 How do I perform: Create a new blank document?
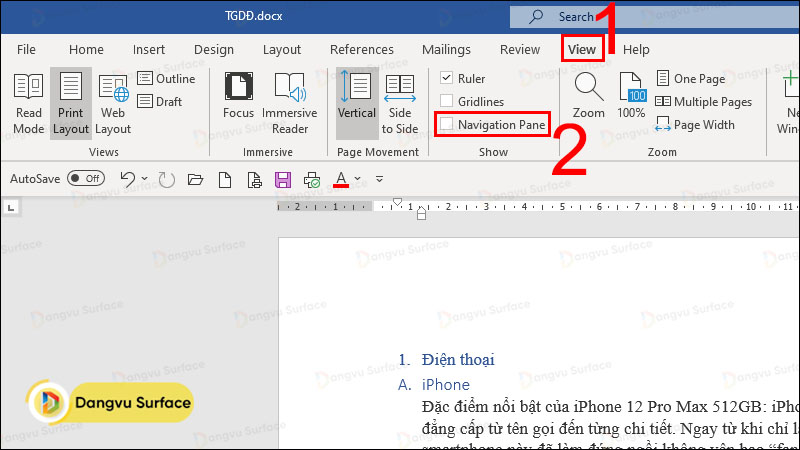click(x=225, y=179)
